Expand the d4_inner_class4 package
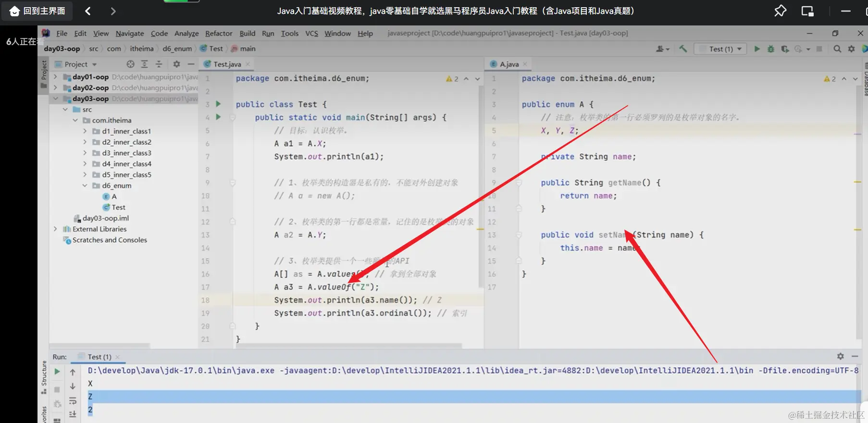 (85, 164)
